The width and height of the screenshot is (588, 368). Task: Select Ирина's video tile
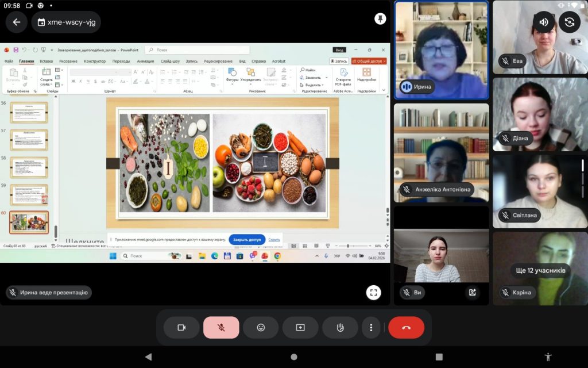441,50
